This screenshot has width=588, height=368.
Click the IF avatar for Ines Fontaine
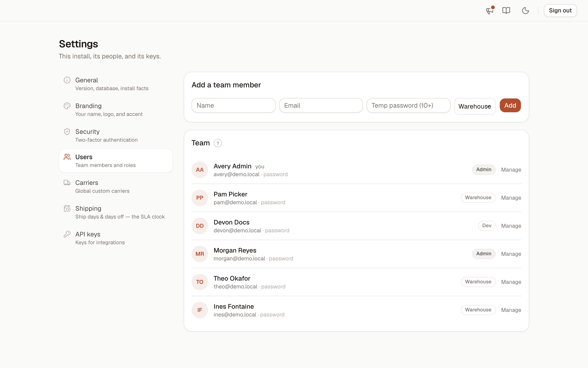[x=200, y=310]
